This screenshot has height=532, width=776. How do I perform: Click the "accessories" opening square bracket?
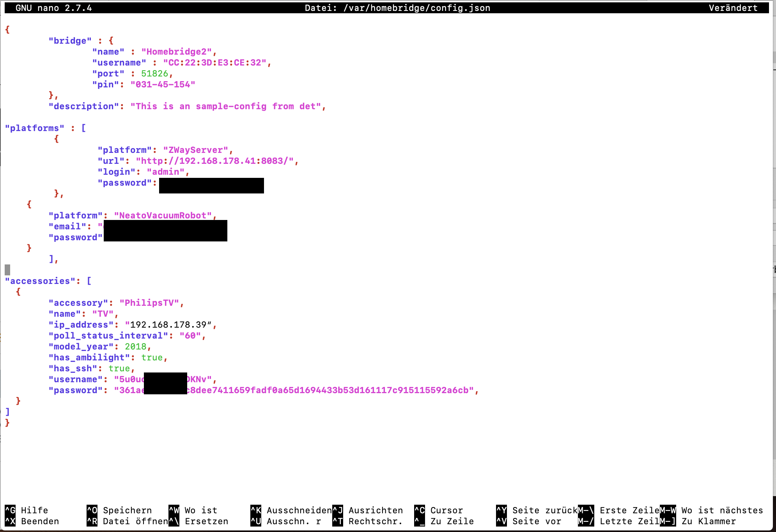(x=89, y=281)
